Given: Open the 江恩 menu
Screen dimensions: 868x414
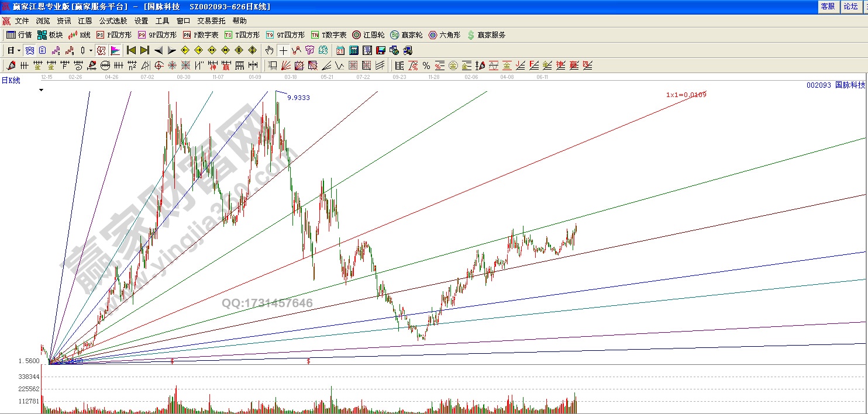Looking at the screenshot, I should tap(85, 20).
